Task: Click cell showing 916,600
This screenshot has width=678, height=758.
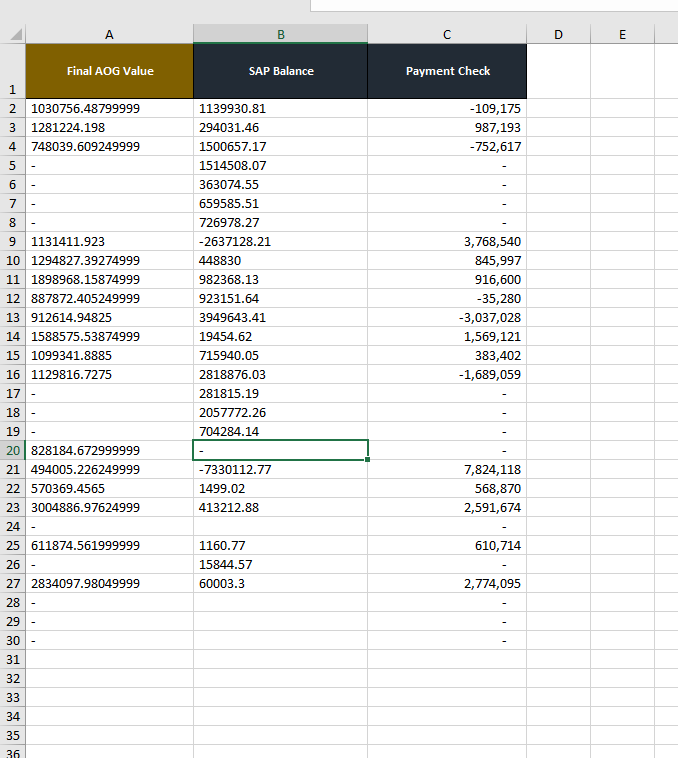Action: (x=447, y=279)
